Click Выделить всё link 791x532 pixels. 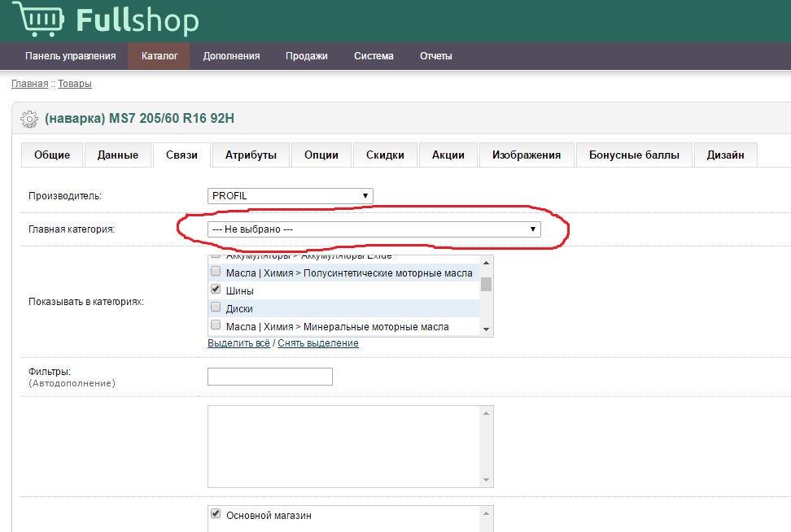coord(238,343)
